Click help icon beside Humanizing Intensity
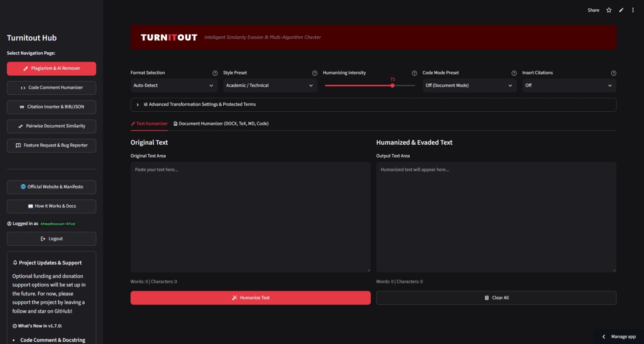Screen dimensions: 644x344 (x=414, y=73)
